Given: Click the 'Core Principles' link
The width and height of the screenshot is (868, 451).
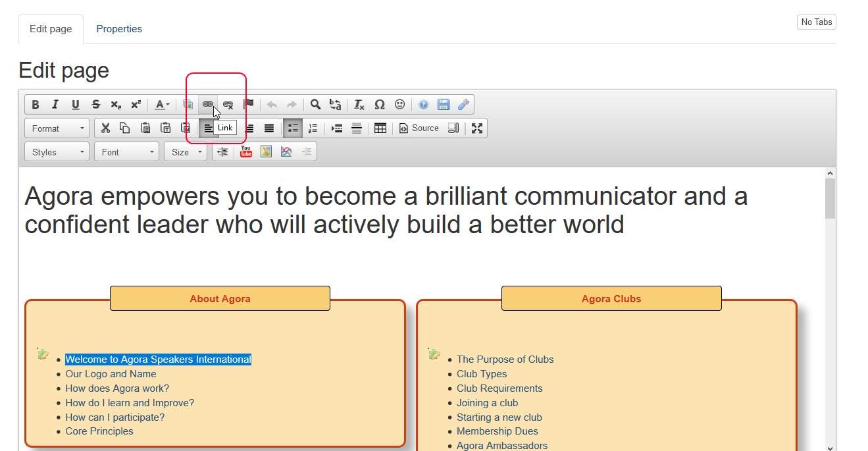Looking at the screenshot, I should tap(99, 431).
